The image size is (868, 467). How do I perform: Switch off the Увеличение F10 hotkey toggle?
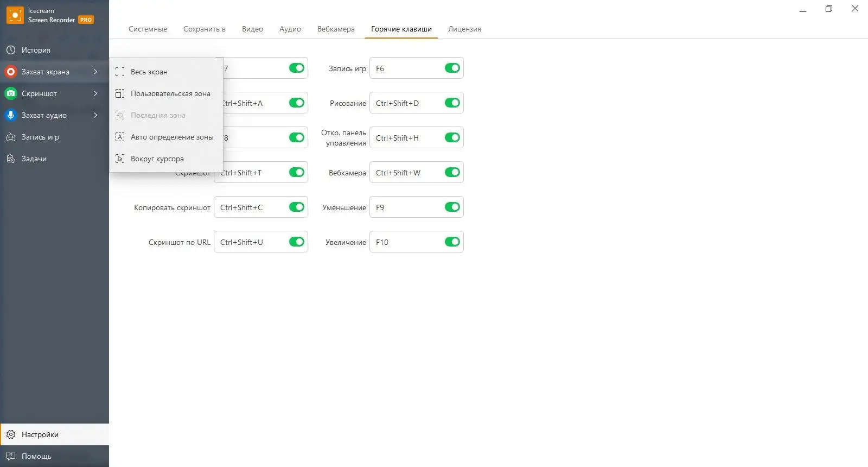[452, 242]
